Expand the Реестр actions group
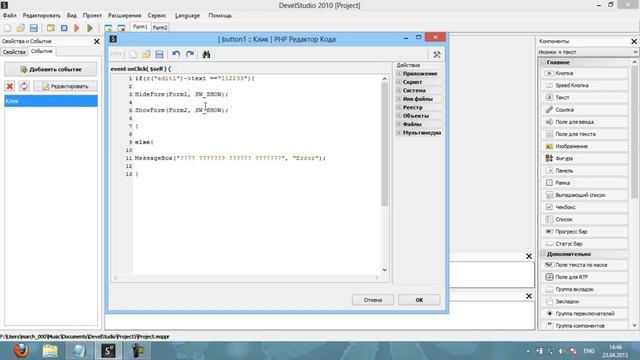 pyautogui.click(x=399, y=107)
